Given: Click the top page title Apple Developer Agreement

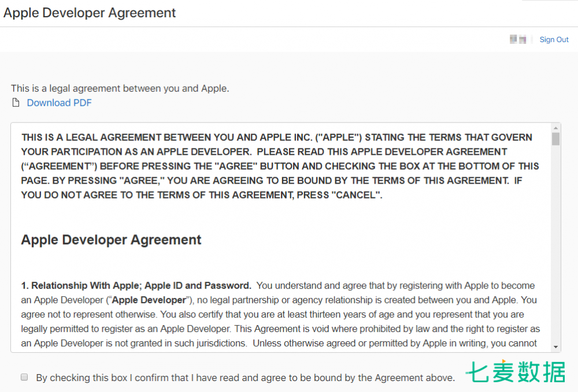Looking at the screenshot, I should [90, 13].
